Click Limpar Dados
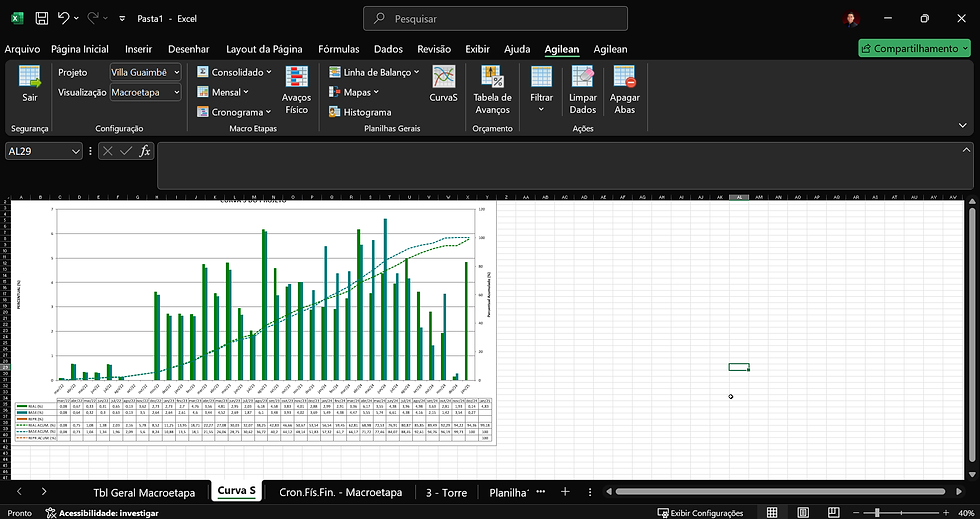This screenshot has height=519, width=980. (x=582, y=90)
